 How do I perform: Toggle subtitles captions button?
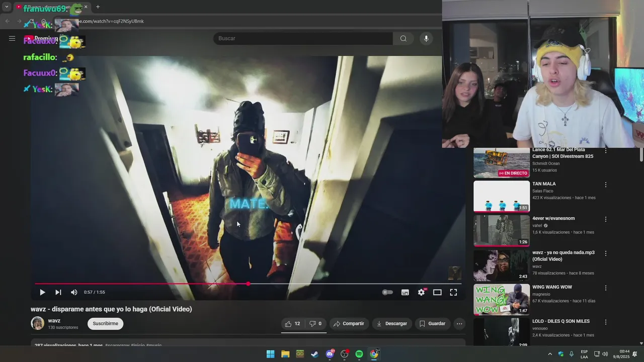[x=405, y=292]
